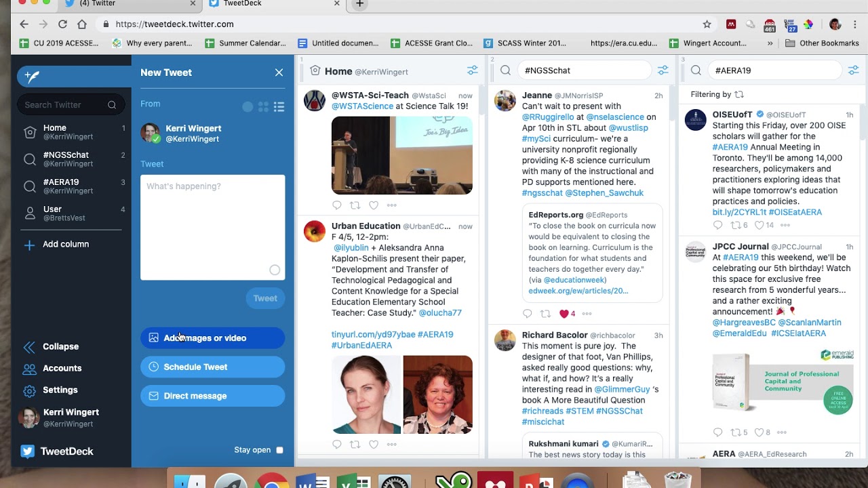Retweet Urban Education tweet

(x=355, y=445)
